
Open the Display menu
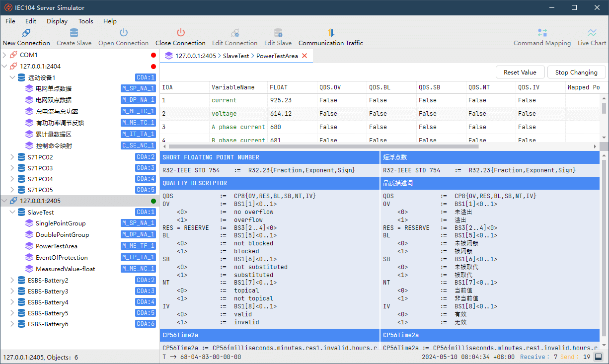click(x=57, y=21)
